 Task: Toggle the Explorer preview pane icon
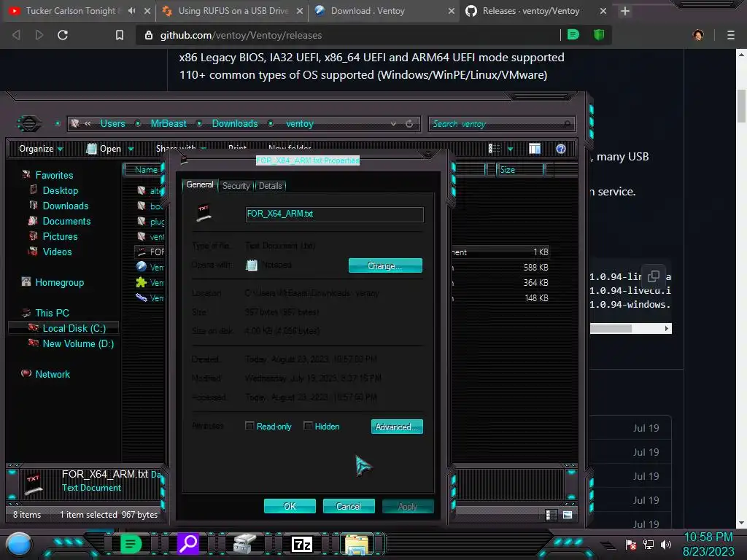[535, 149]
